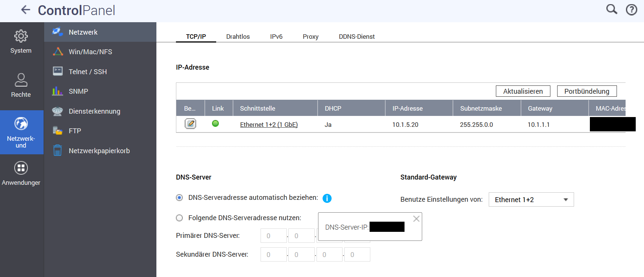Click the Win/Mac/NFS triangle icon
This screenshot has height=277, width=644.
[58, 52]
